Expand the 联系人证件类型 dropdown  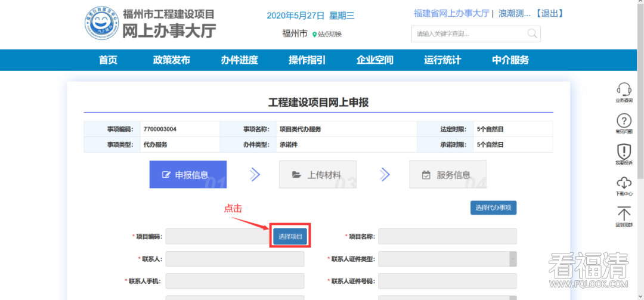pos(512,259)
